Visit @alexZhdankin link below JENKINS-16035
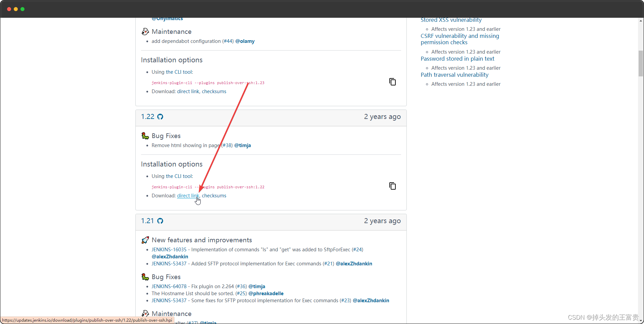The width and height of the screenshot is (644, 324). tap(170, 257)
